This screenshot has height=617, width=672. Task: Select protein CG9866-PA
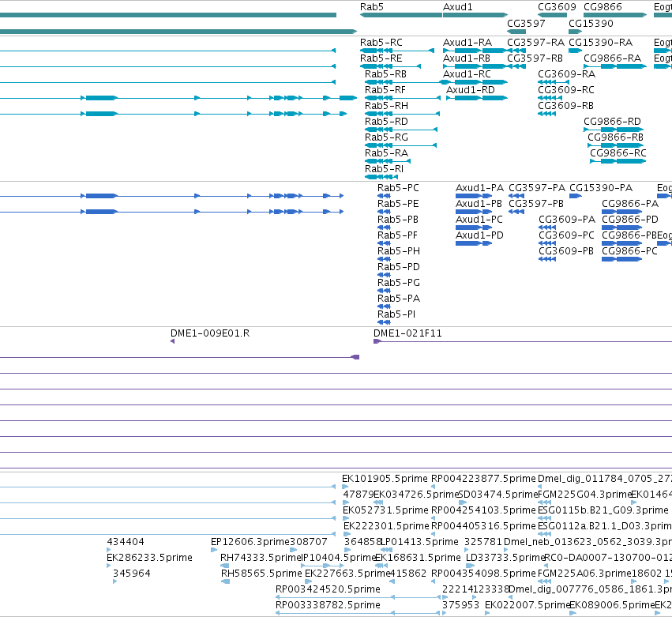630,204
